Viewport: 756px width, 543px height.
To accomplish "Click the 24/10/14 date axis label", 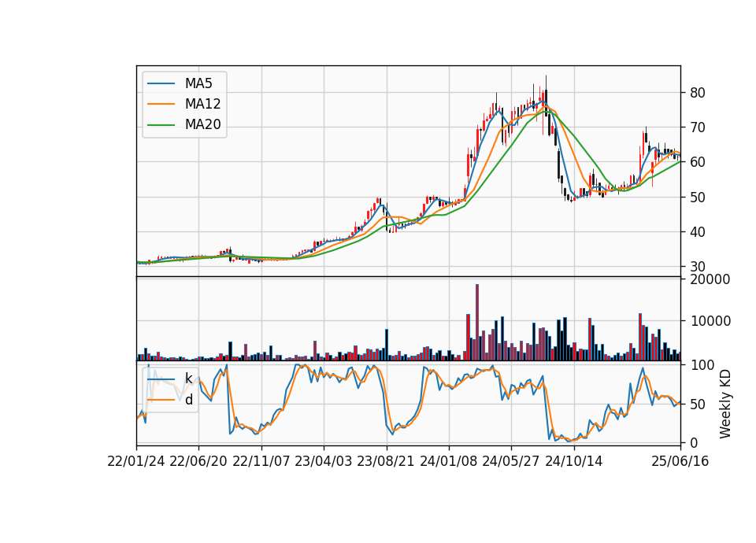I will point(574,462).
